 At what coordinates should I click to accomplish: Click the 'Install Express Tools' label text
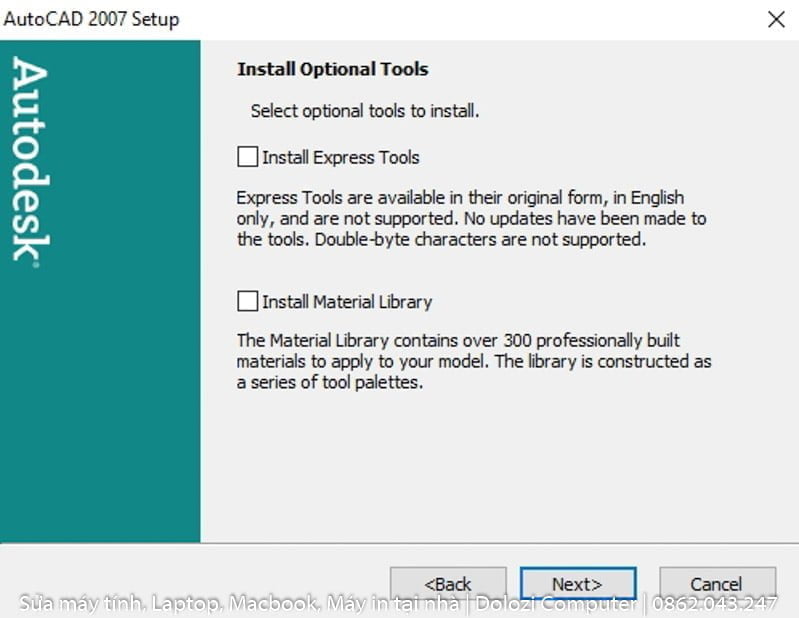pos(340,157)
